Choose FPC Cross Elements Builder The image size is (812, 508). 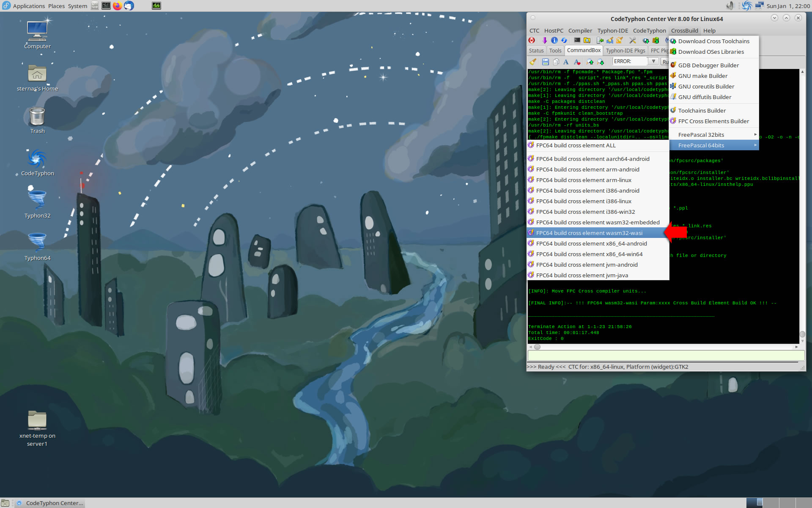pyautogui.click(x=714, y=121)
